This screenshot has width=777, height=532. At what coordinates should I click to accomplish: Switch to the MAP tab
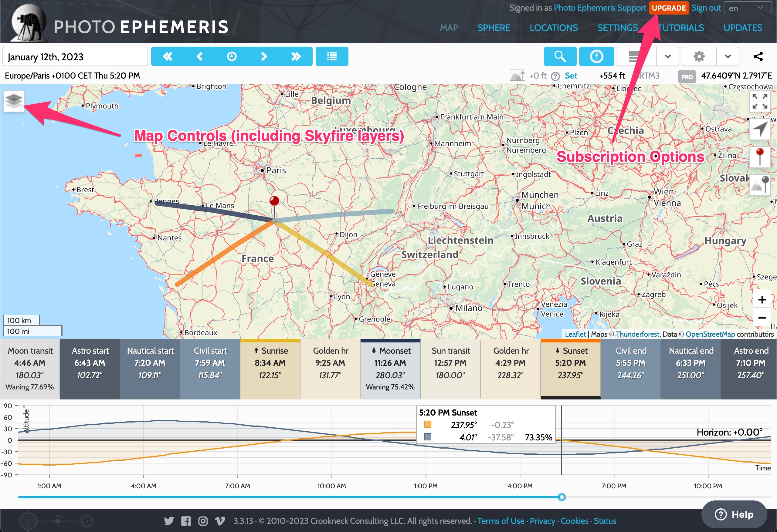click(449, 28)
